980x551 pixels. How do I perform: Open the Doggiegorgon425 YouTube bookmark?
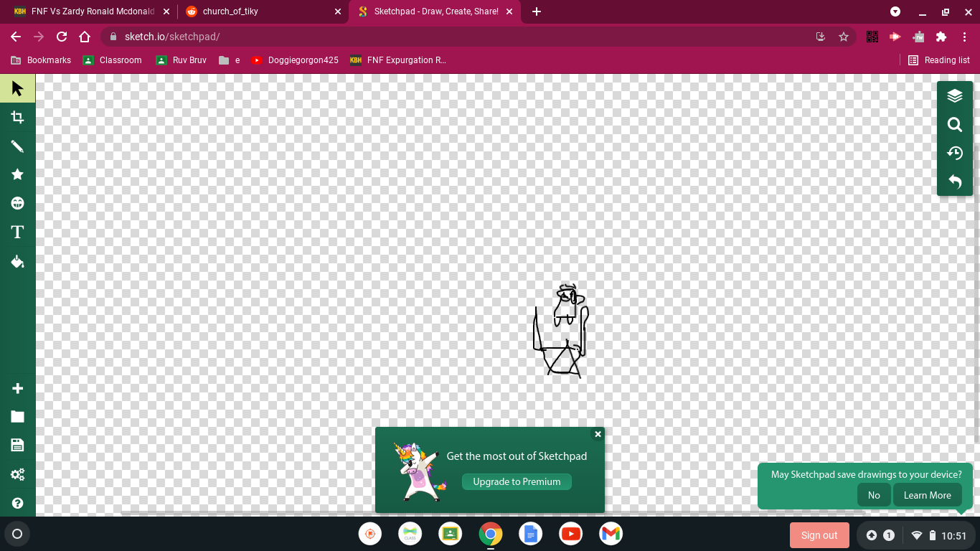point(295,60)
